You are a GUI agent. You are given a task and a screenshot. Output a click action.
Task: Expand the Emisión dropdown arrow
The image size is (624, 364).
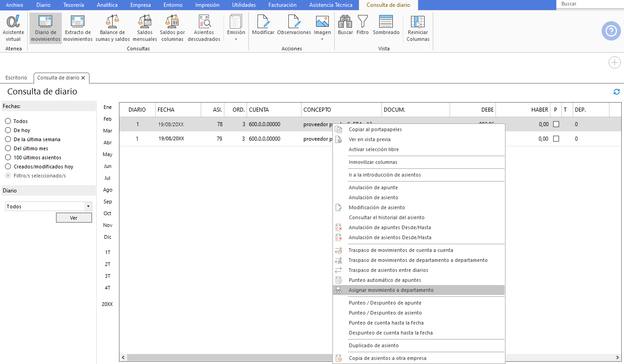(x=236, y=39)
